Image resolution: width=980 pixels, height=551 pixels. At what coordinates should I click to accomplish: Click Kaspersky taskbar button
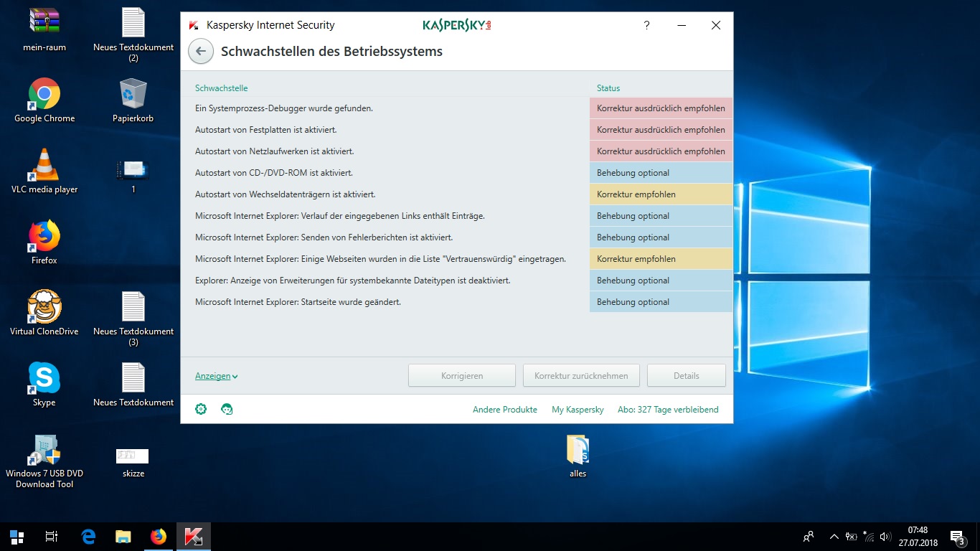coord(194,537)
